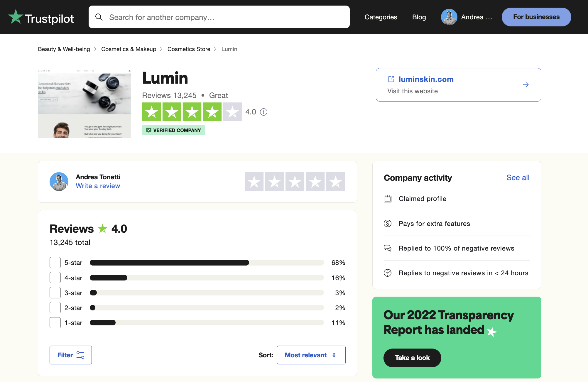Select the fifth empty review star
Viewport: 588px width, 382px height.
coord(335,182)
